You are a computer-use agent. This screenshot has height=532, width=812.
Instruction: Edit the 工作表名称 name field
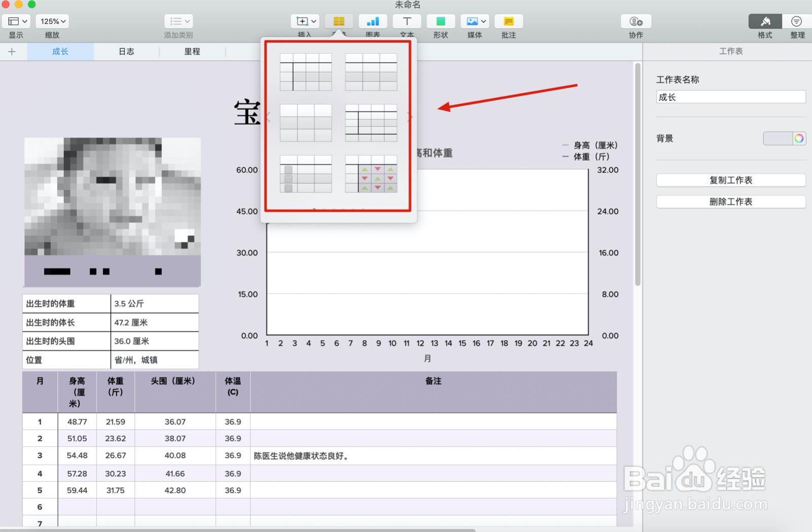click(731, 97)
